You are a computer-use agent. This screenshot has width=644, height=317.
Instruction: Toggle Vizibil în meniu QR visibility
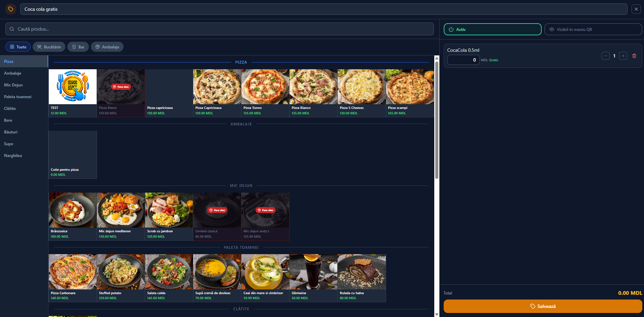593,29
